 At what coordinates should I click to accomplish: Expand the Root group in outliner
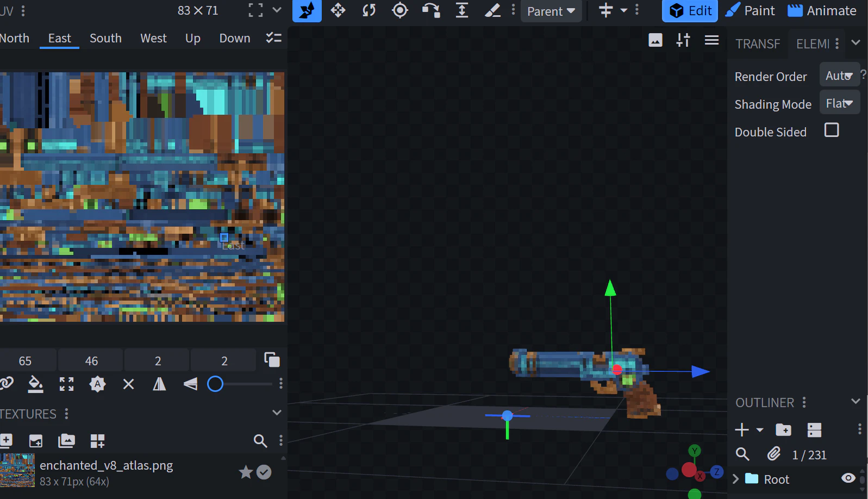point(736,479)
